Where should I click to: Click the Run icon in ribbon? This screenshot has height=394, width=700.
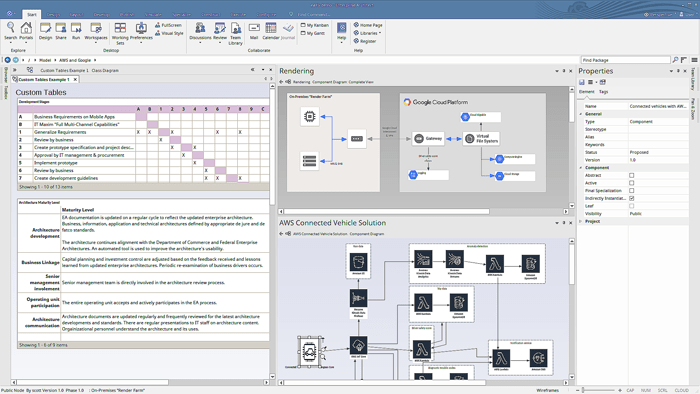(x=76, y=28)
